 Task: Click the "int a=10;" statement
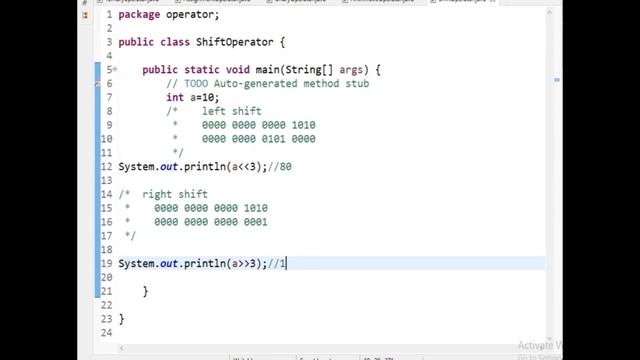(x=193, y=98)
